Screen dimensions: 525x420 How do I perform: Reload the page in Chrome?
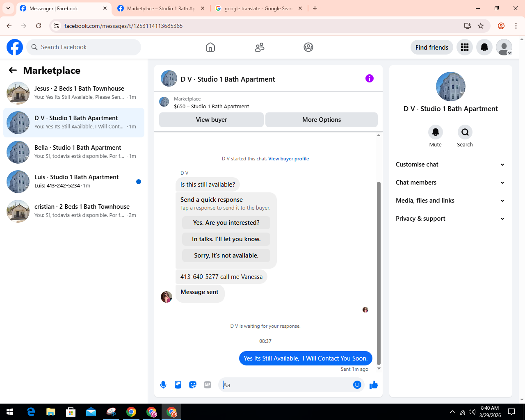click(39, 26)
